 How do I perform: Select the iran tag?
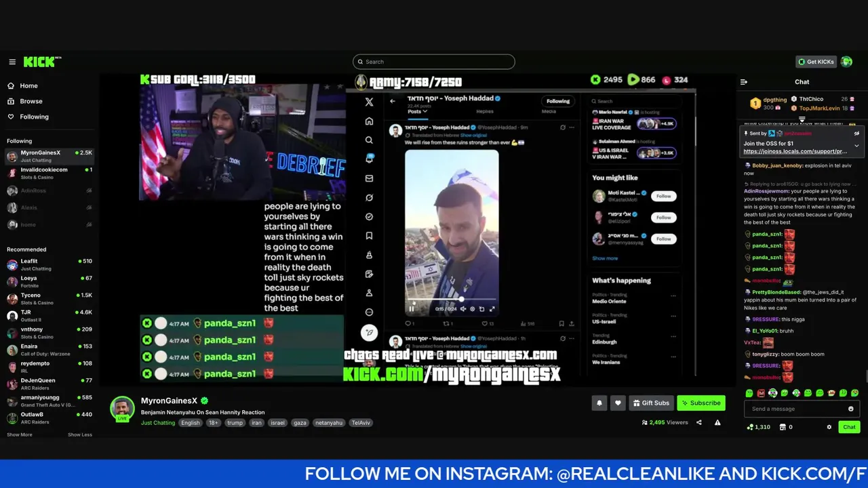pyautogui.click(x=256, y=423)
